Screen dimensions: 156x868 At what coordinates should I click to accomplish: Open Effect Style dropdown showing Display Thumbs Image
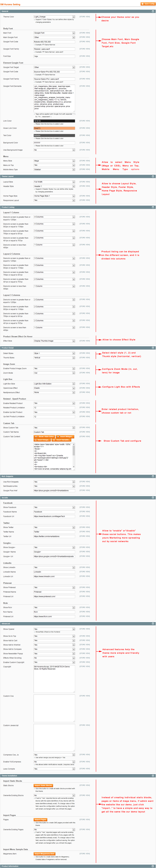54,341
